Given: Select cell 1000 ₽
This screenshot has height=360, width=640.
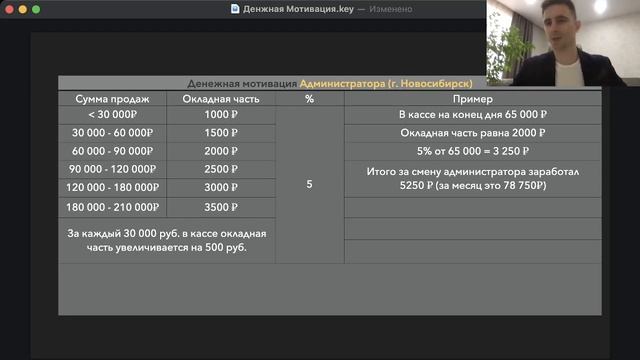Looking at the screenshot, I should (221, 115).
